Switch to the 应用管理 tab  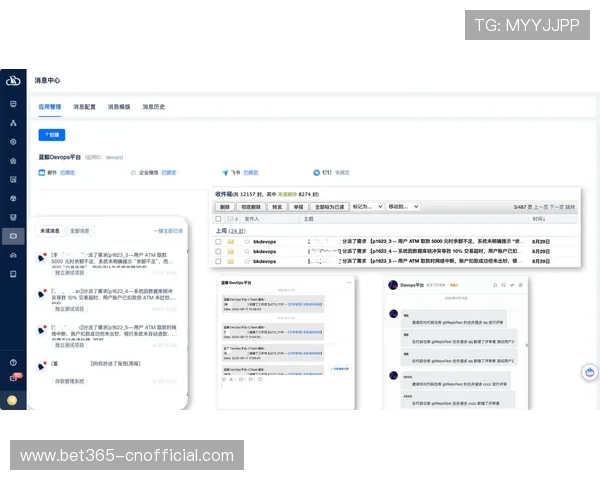click(50, 107)
